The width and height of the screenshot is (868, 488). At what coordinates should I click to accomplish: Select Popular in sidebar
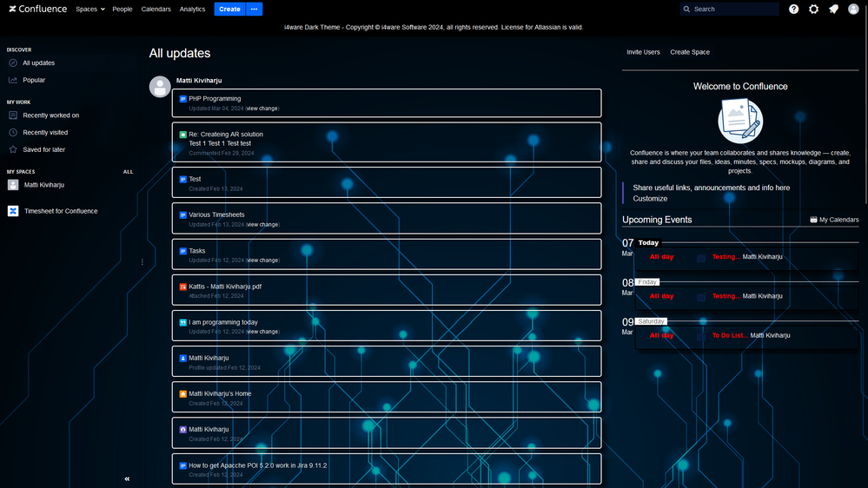(34, 80)
